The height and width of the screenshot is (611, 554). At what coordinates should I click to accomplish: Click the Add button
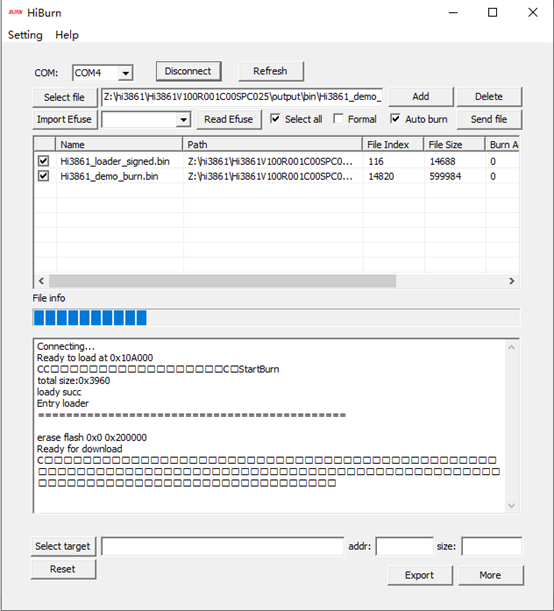(x=421, y=97)
